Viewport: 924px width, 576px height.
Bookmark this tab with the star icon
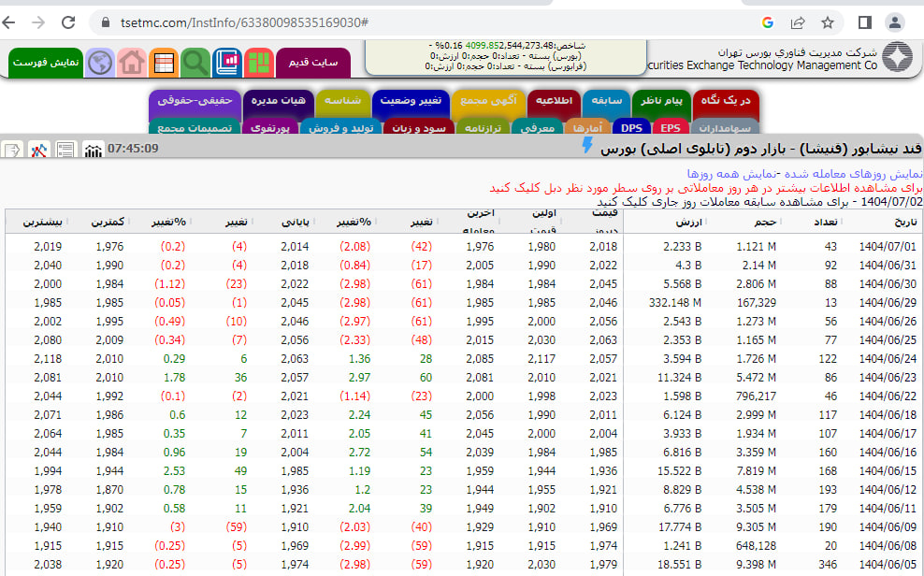point(827,22)
